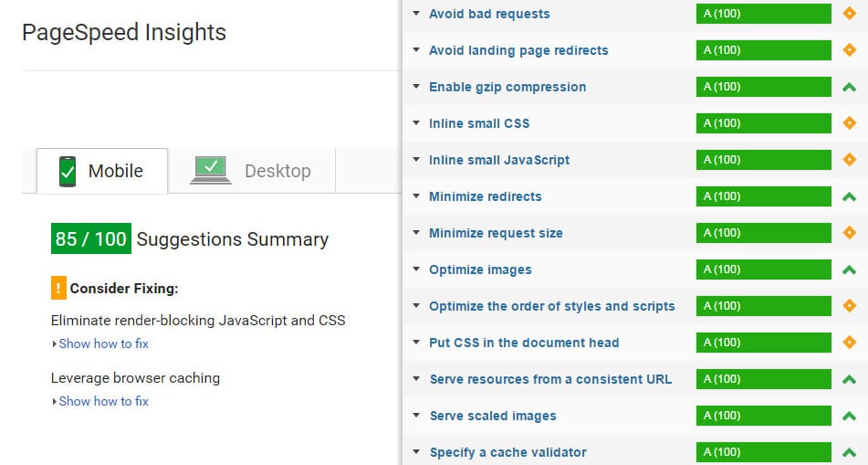Viewport: 868px width, 465px height.
Task: Open the Enable gzip compression link
Action: [x=507, y=87]
